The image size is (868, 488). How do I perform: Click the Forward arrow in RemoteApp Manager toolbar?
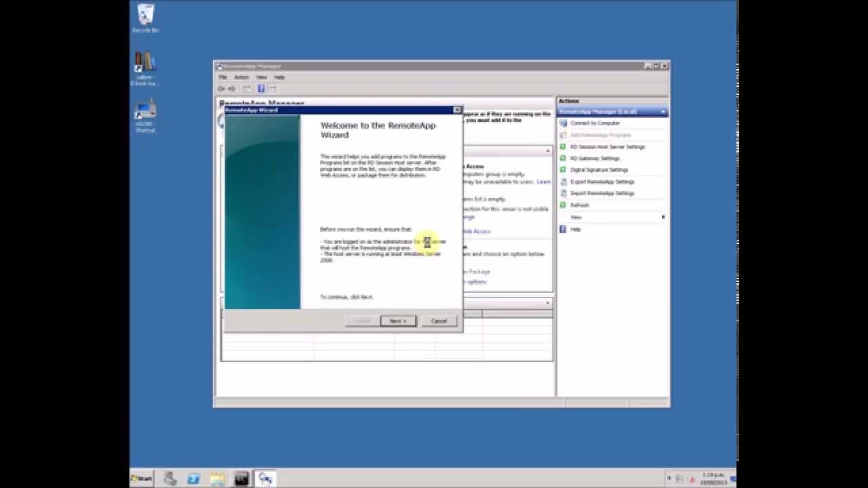pyautogui.click(x=232, y=89)
